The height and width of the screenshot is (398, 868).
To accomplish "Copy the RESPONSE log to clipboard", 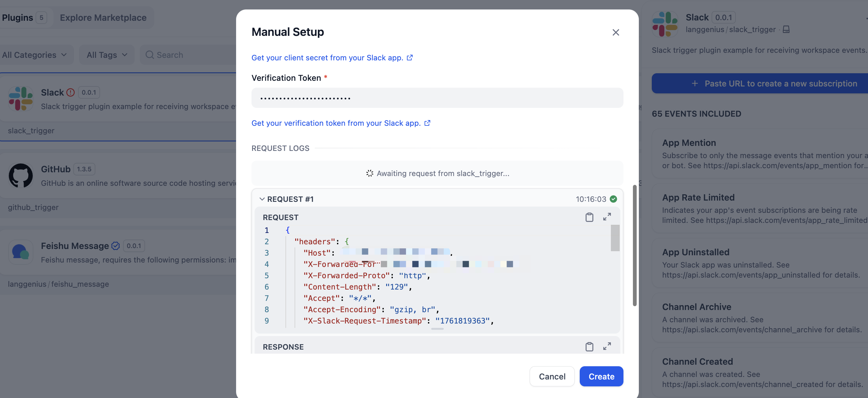I will pos(589,346).
